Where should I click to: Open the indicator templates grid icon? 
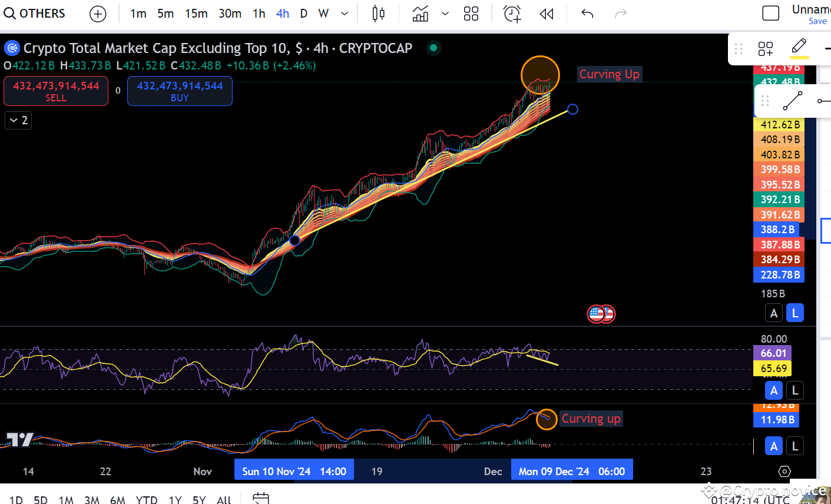471,14
